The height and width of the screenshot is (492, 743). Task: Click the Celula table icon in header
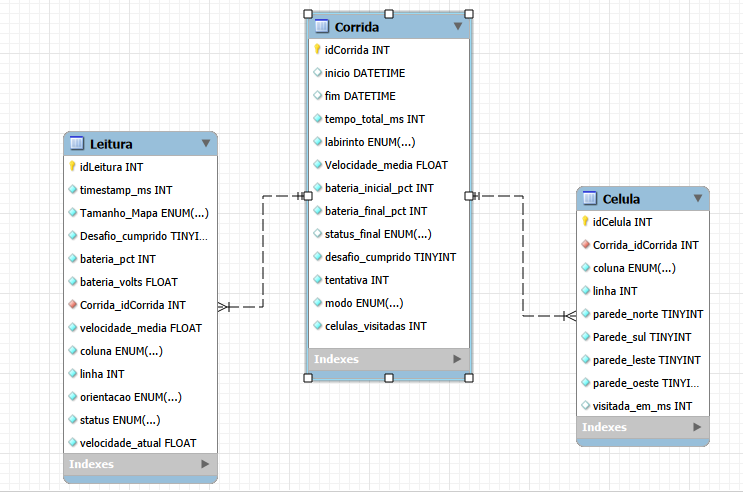click(590, 198)
